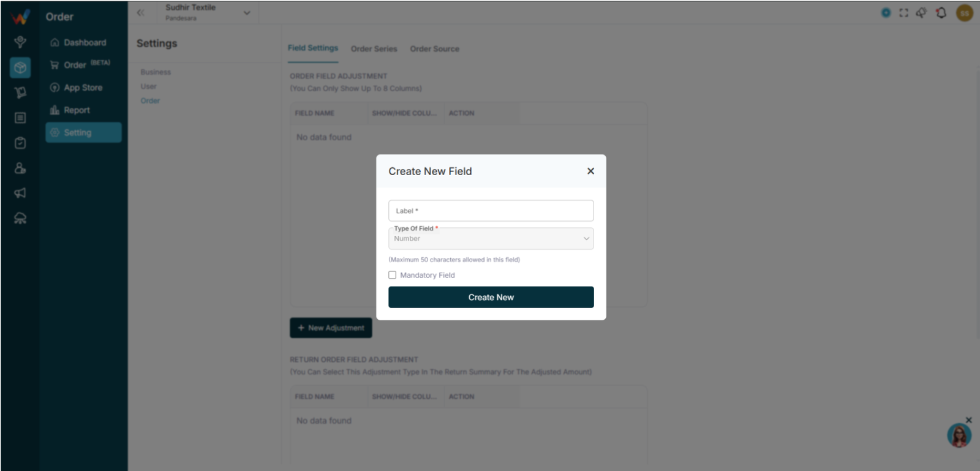Viewport: 980px width, 471px height.
Task: Open the support assistant avatar chat
Action: click(x=959, y=435)
